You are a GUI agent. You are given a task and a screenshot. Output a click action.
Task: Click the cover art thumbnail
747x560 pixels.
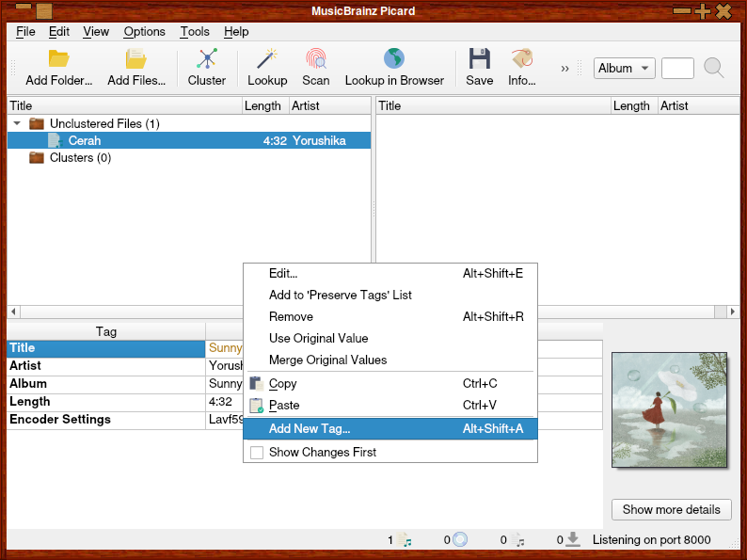[x=668, y=409]
